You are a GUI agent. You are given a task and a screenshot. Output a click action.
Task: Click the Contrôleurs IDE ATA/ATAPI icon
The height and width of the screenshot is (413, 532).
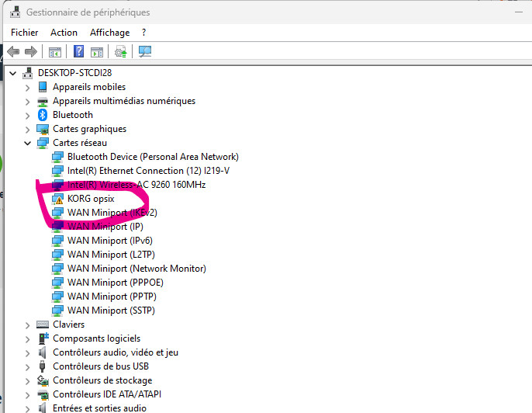(43, 394)
